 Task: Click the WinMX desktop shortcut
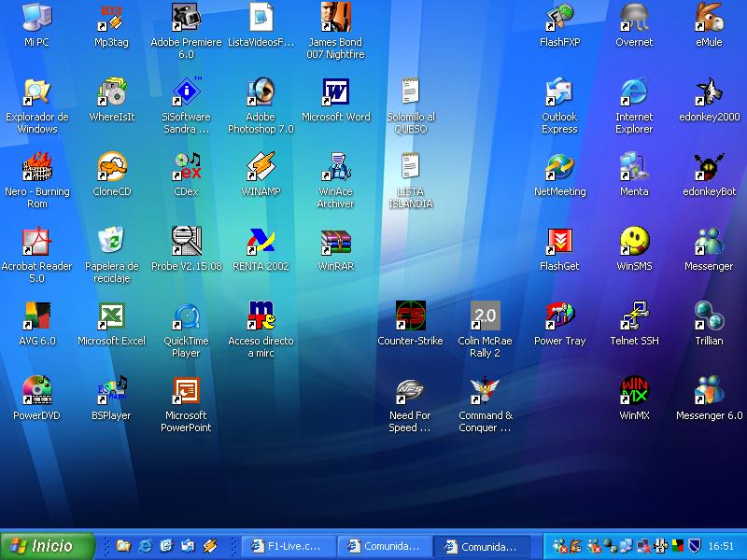(634, 391)
